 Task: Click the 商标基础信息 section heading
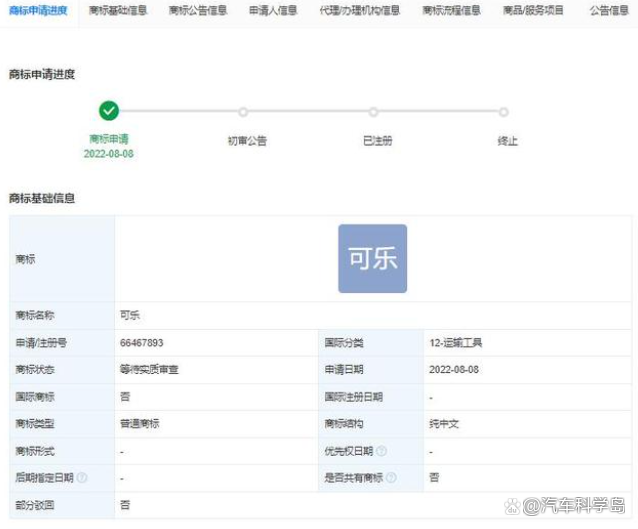coord(42,199)
